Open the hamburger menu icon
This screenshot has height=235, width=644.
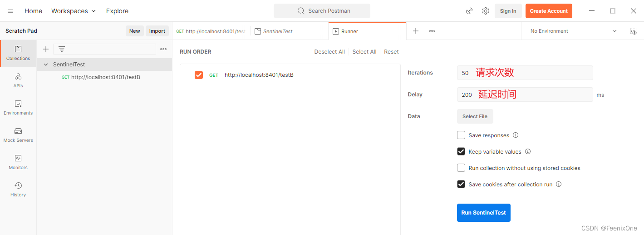point(10,11)
